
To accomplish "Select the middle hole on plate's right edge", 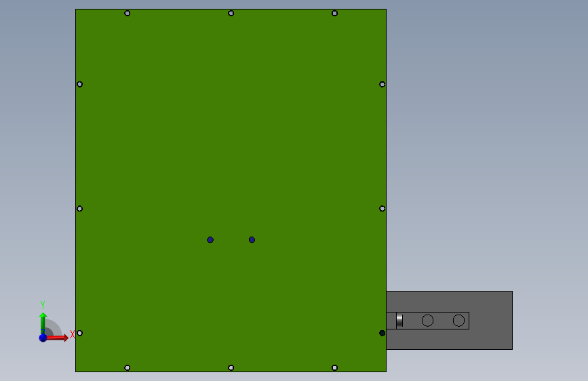I will 382,209.
